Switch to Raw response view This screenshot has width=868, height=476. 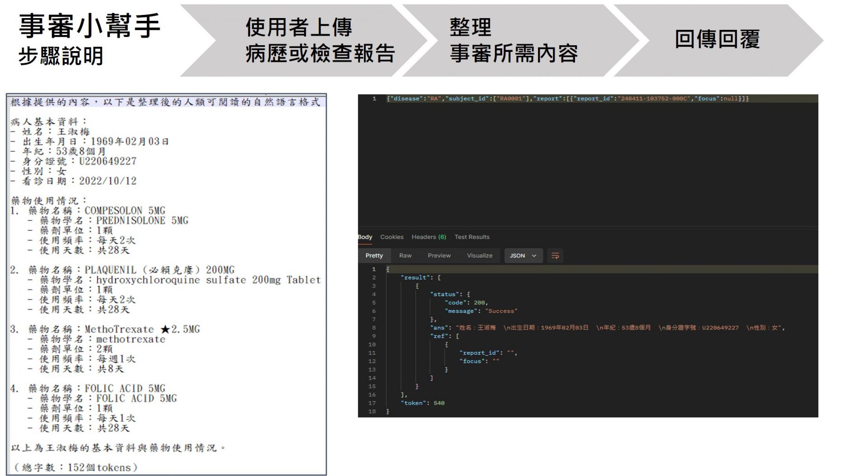point(405,256)
